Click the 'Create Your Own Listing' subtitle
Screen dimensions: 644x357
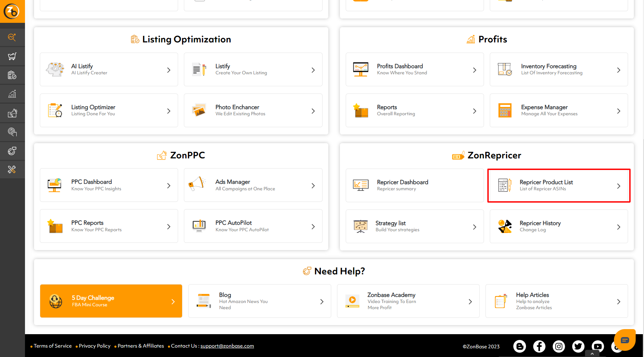tap(241, 73)
